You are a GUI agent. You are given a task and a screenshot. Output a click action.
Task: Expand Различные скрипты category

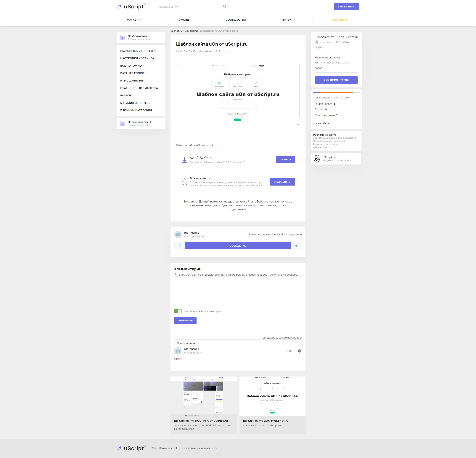pyautogui.click(x=138, y=51)
